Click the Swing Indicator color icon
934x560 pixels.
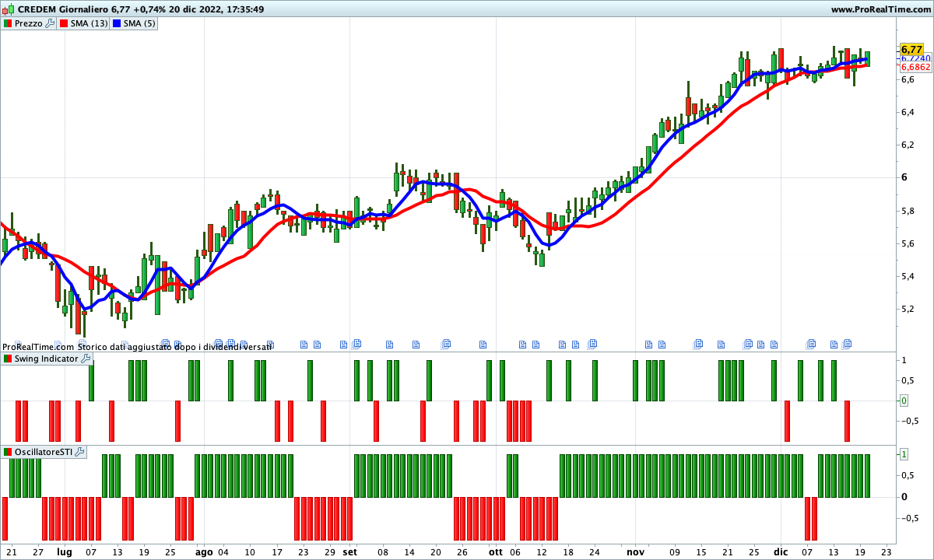[x=8, y=359]
